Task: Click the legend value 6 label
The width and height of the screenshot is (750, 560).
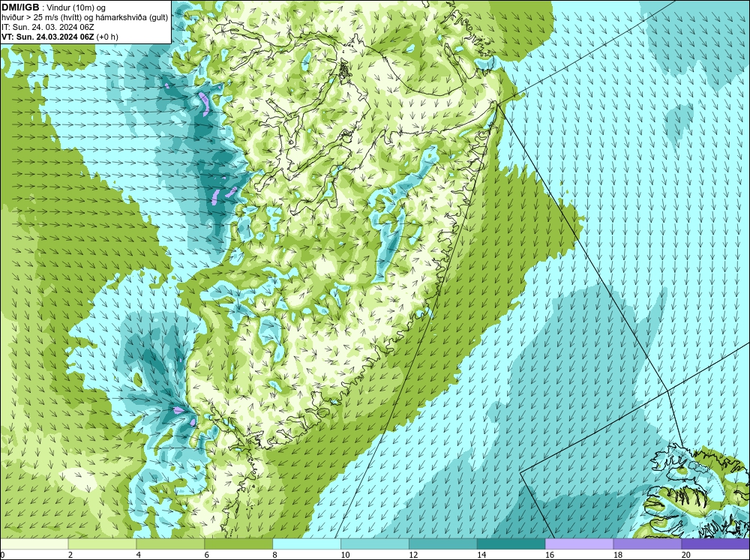Action: tap(207, 555)
